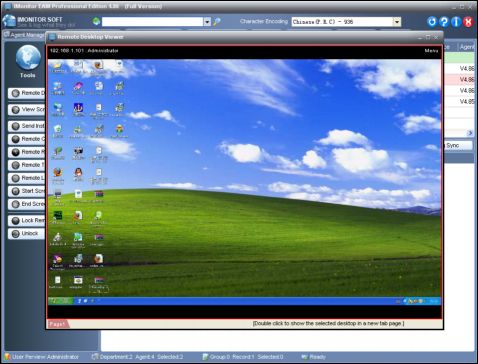Click the Sync button
The width and height of the screenshot is (478, 364).
pos(458,145)
